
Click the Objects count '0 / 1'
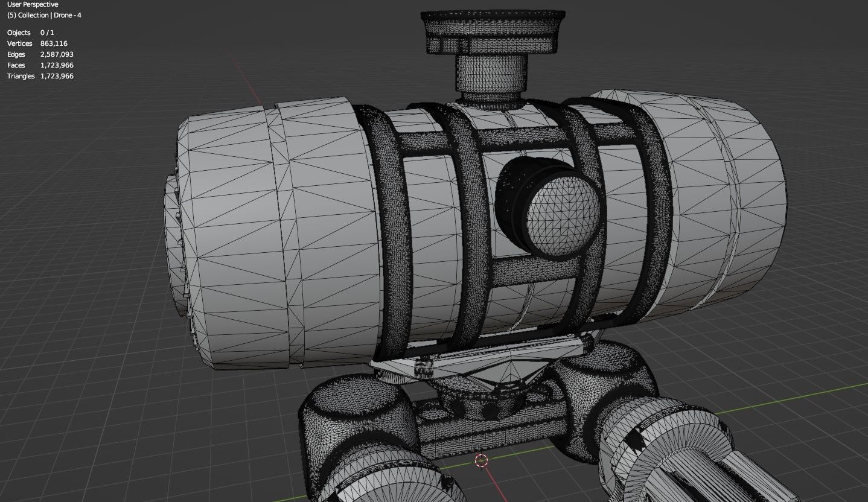pyautogui.click(x=47, y=33)
